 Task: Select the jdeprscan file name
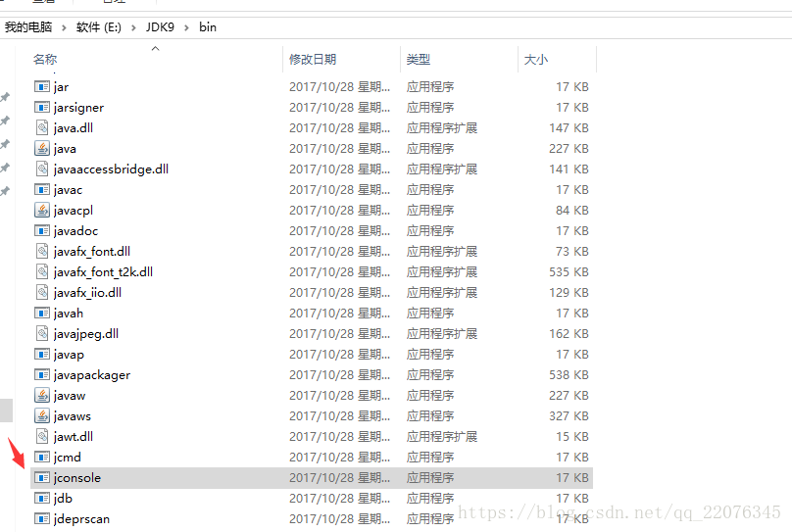pyautogui.click(x=81, y=519)
